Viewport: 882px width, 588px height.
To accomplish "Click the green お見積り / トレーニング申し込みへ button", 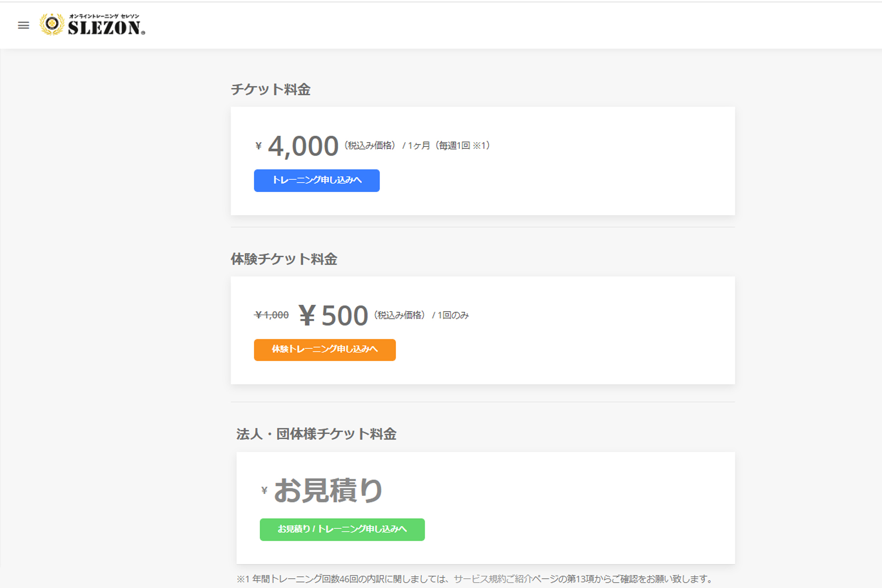I will (342, 529).
